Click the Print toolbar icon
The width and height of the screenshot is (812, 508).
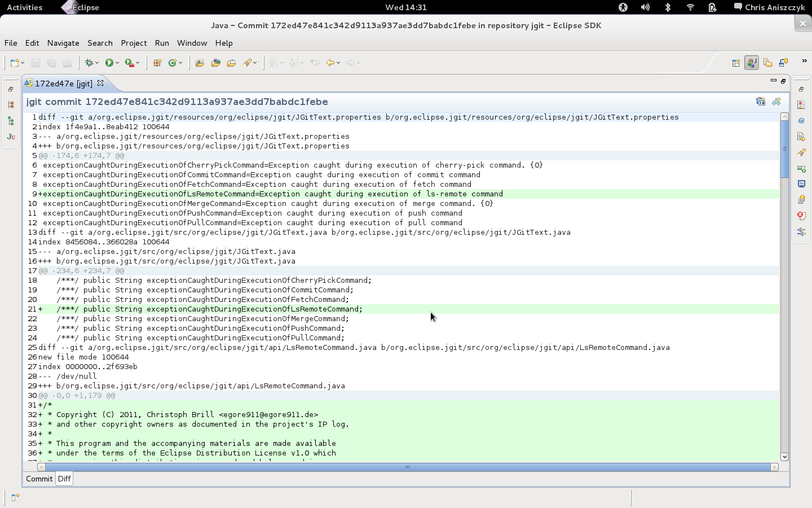pos(67,63)
